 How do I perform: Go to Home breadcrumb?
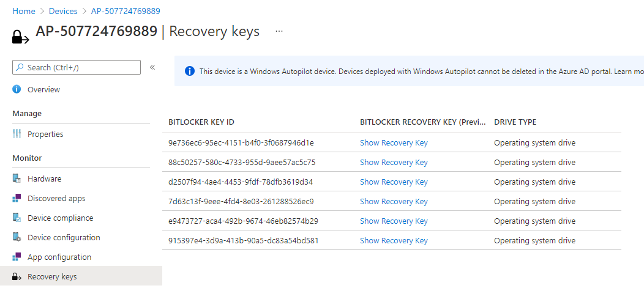[24, 11]
